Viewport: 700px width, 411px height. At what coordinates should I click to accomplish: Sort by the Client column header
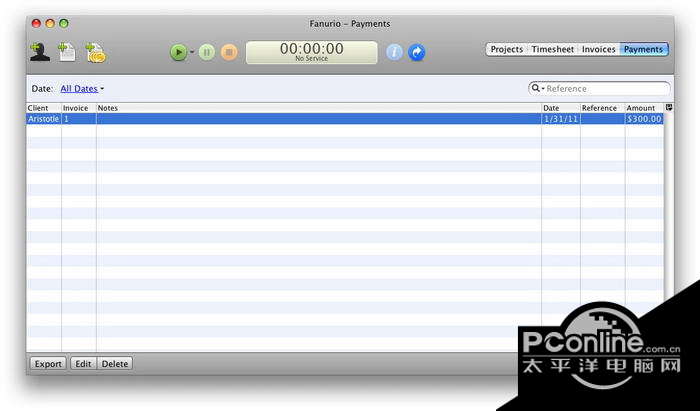coord(44,108)
